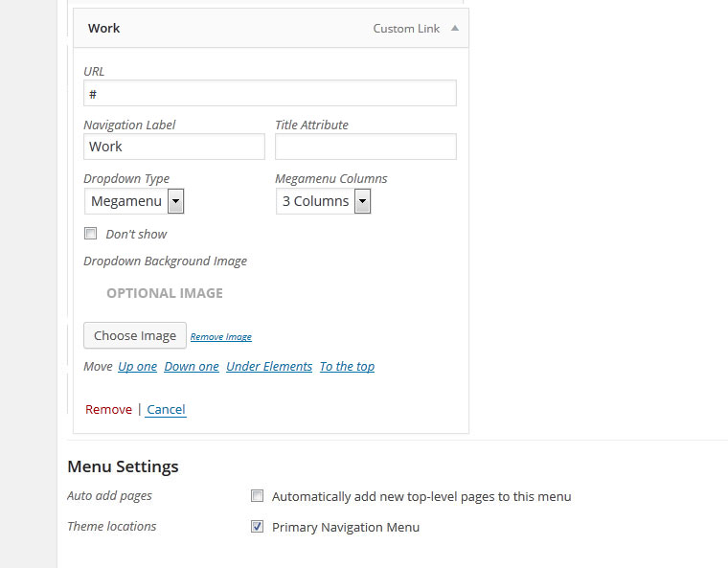This screenshot has width=728, height=568.
Task: Click the Optional Image placeholder
Action: coord(165,293)
